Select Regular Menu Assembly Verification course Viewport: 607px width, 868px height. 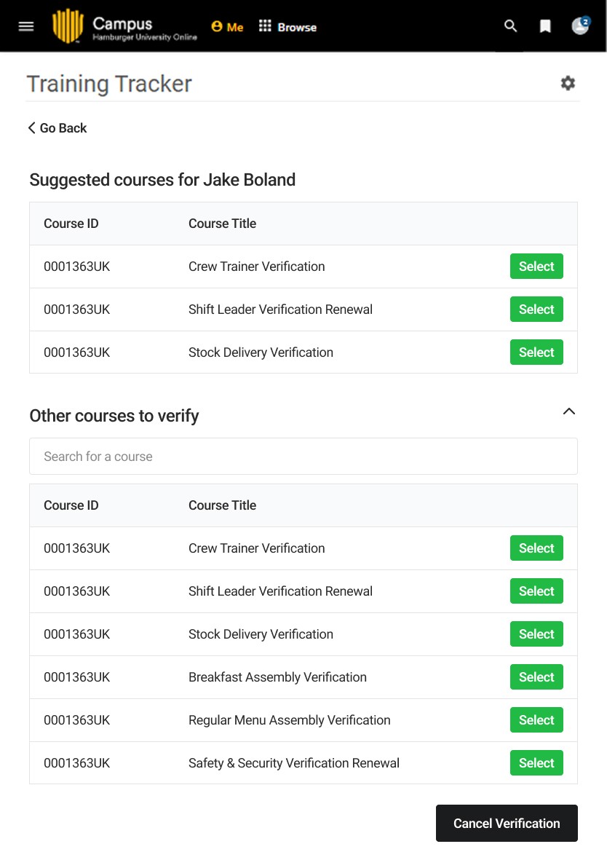tap(536, 719)
